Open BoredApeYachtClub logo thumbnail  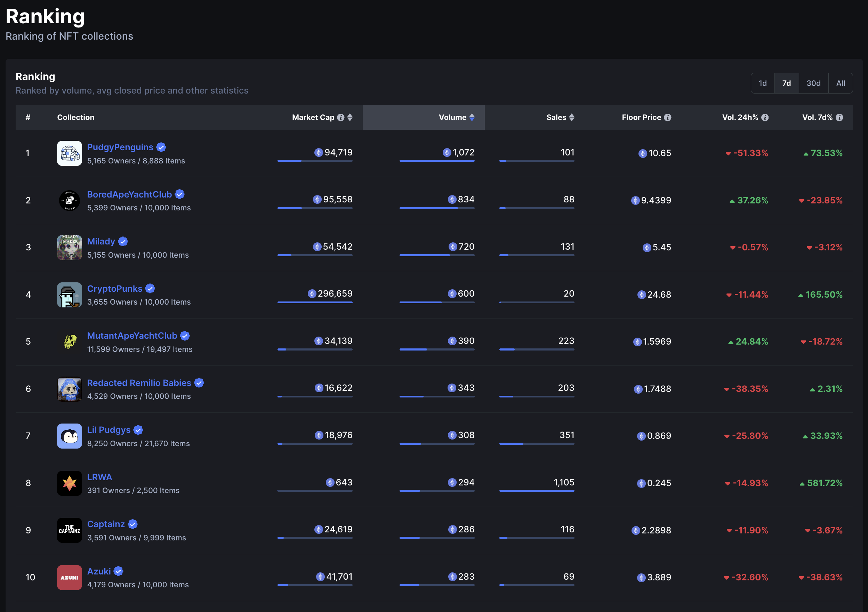click(70, 200)
